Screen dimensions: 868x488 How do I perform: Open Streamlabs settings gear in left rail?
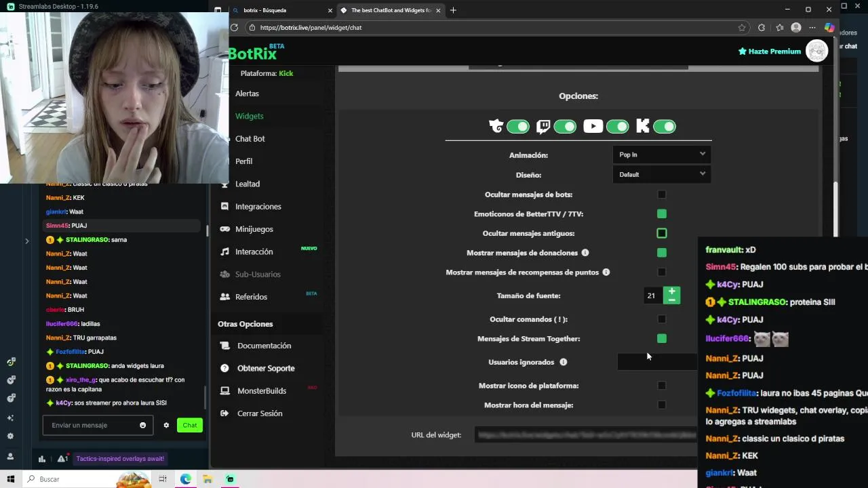coord(10,436)
